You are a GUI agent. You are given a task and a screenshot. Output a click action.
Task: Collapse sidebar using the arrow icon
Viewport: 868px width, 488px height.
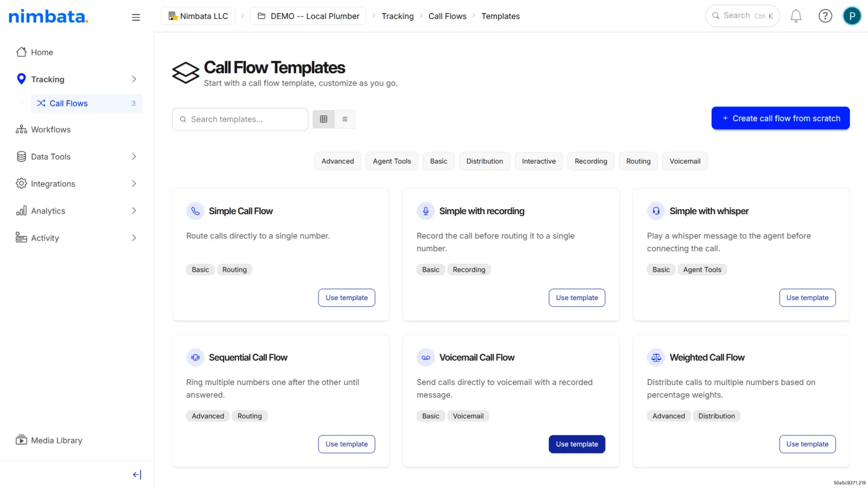point(137,474)
